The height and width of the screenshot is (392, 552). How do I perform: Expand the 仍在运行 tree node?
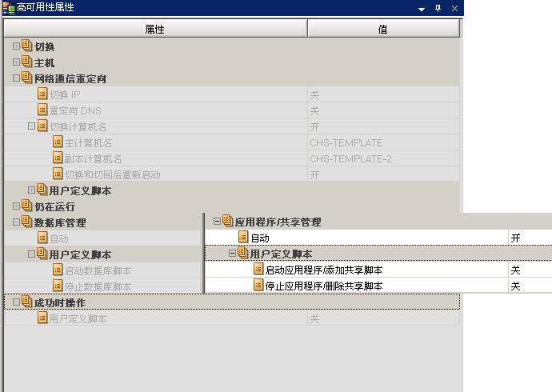pos(16,206)
